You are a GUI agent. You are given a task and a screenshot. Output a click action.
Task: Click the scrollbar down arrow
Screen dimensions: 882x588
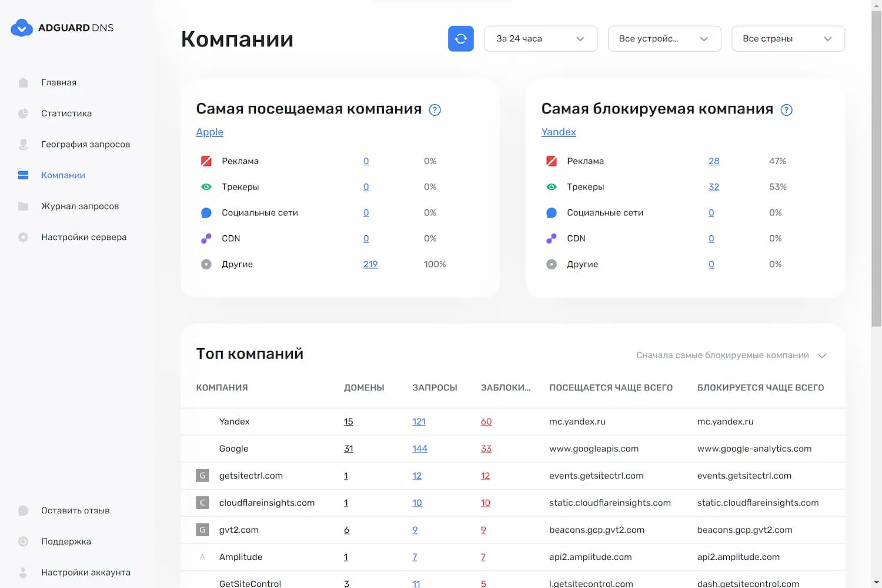coord(876,583)
